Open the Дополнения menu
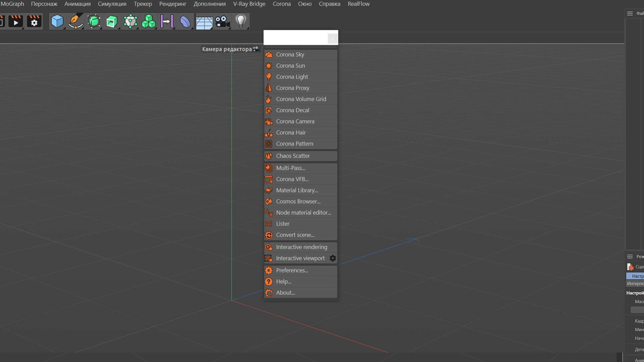644x362 pixels. [210, 4]
